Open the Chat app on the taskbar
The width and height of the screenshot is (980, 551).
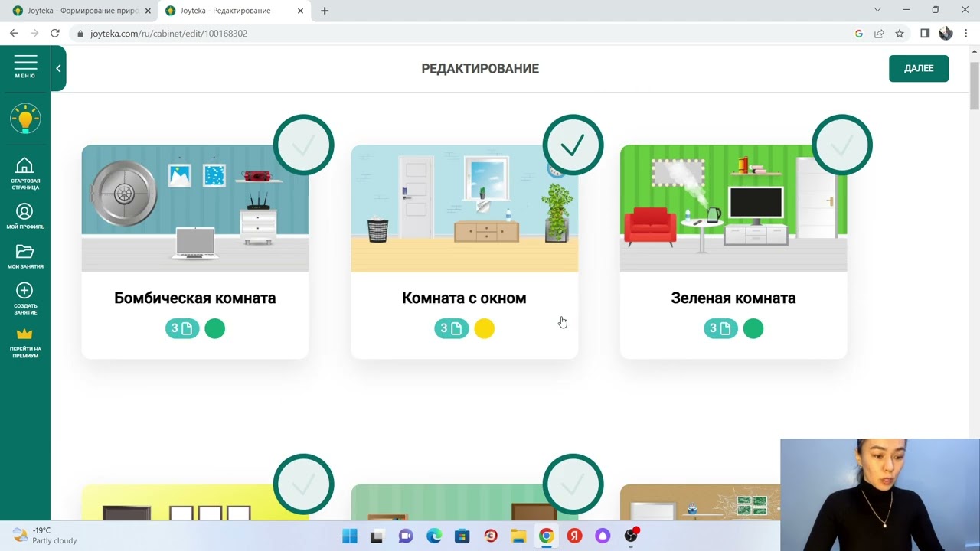pyautogui.click(x=406, y=536)
